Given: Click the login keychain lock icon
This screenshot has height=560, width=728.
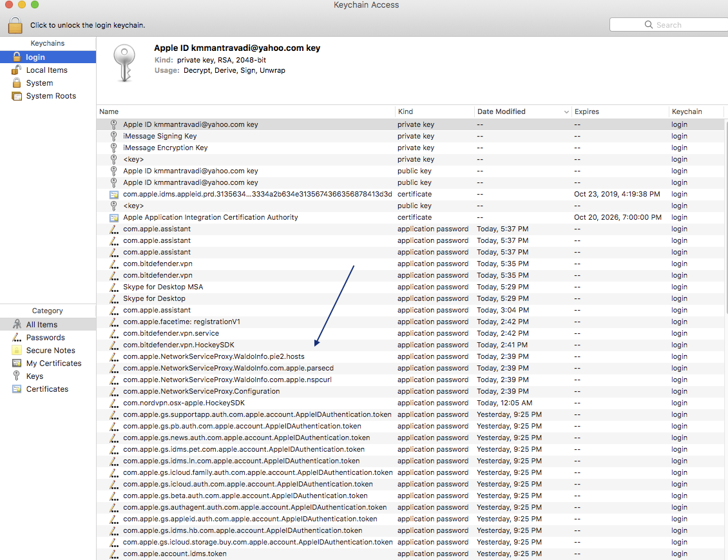Looking at the screenshot, I should pyautogui.click(x=17, y=57).
